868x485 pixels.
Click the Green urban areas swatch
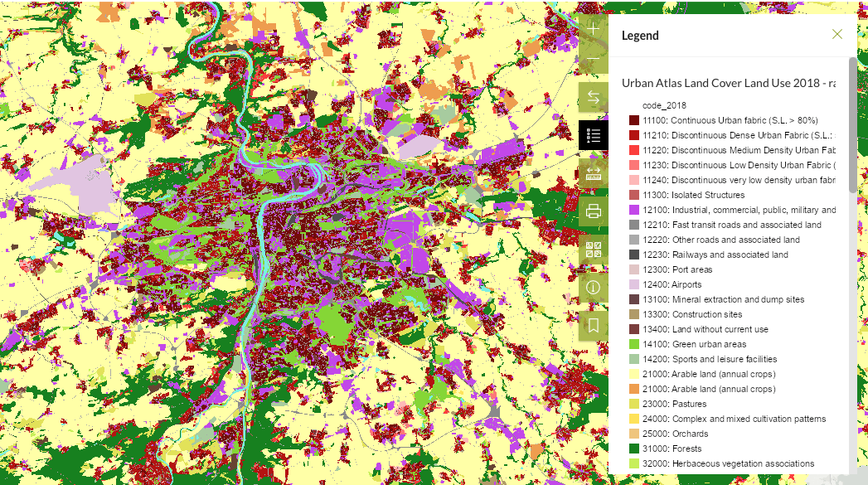634,344
